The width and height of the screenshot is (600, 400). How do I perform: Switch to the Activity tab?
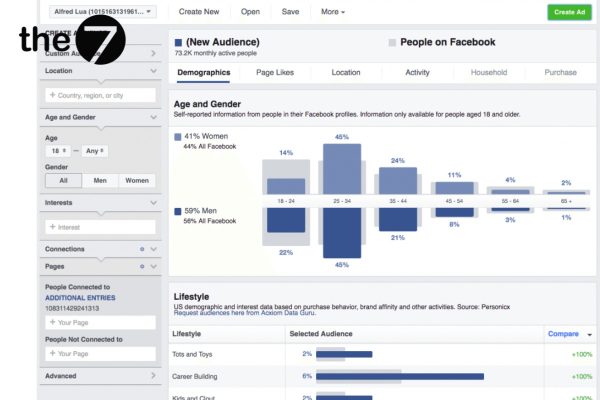[417, 72]
